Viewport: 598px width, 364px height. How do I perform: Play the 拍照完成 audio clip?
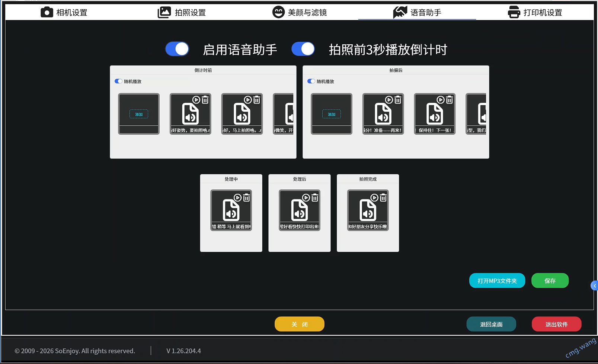click(374, 198)
